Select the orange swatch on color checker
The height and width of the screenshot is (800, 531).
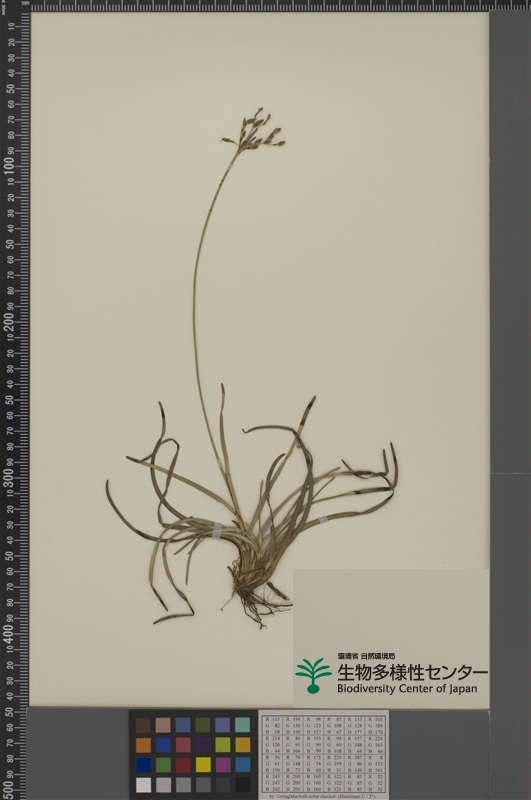pos(143,745)
